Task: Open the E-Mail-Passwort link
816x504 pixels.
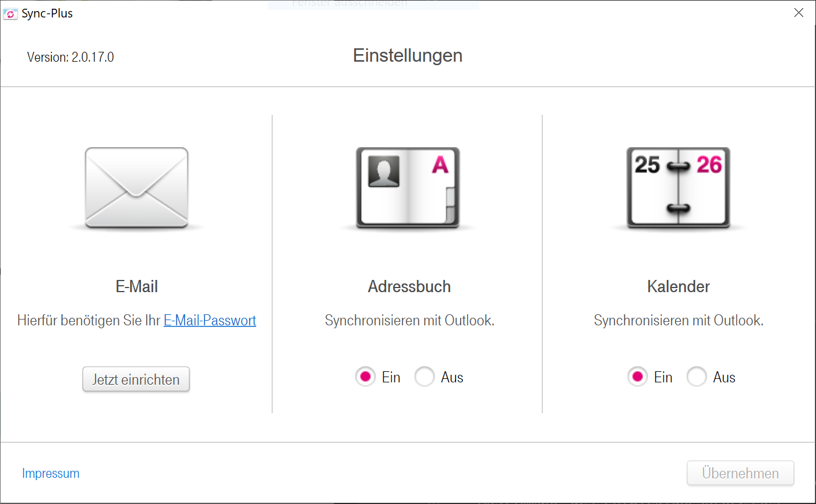Action: click(x=210, y=321)
